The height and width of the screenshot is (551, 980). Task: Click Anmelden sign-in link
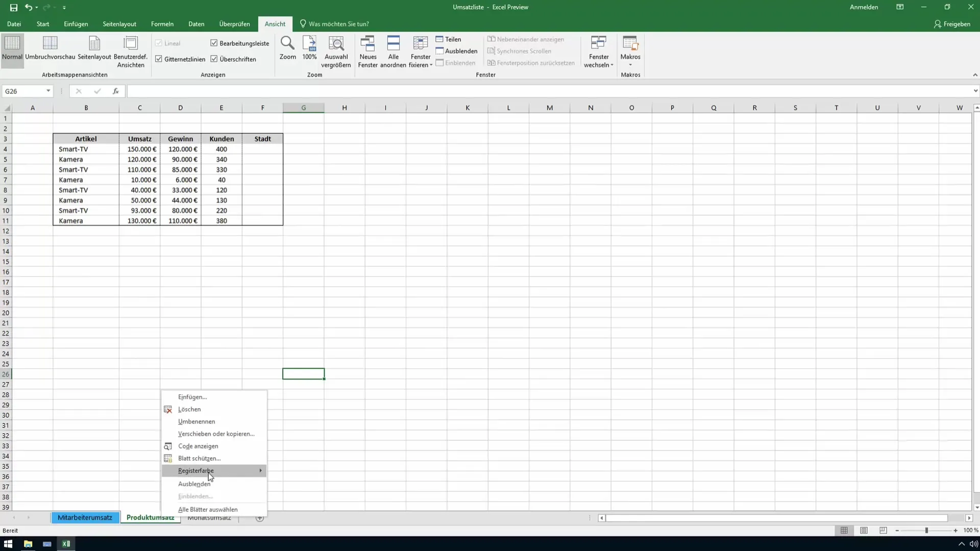point(864,7)
